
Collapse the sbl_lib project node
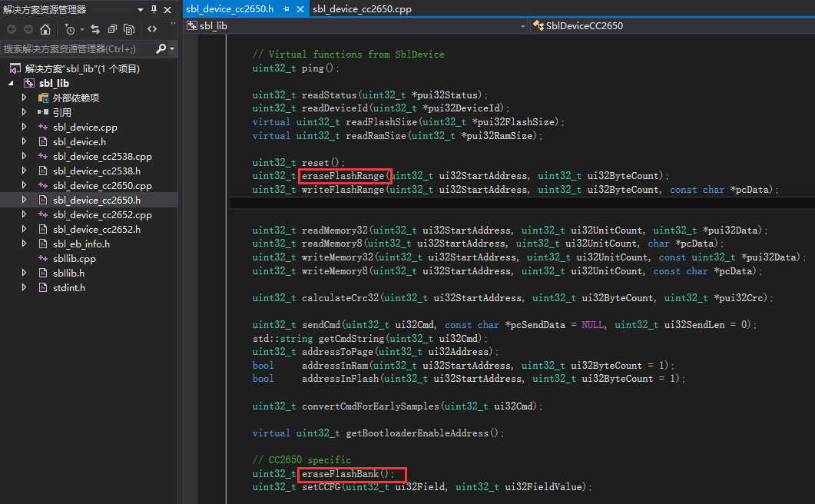click(x=12, y=83)
